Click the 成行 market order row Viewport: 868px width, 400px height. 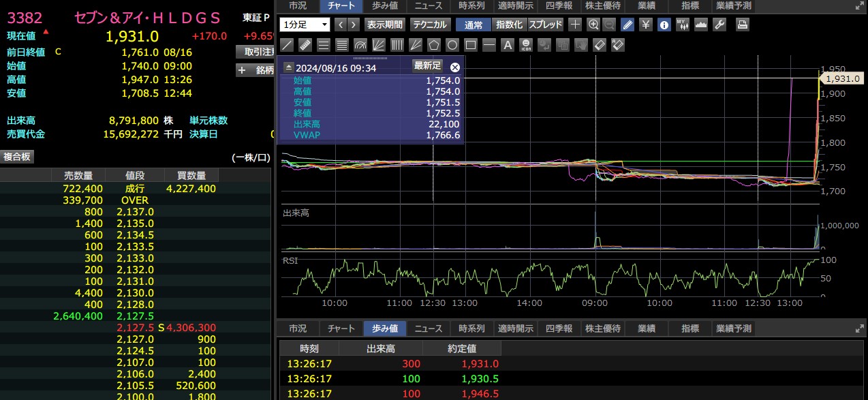(136, 188)
